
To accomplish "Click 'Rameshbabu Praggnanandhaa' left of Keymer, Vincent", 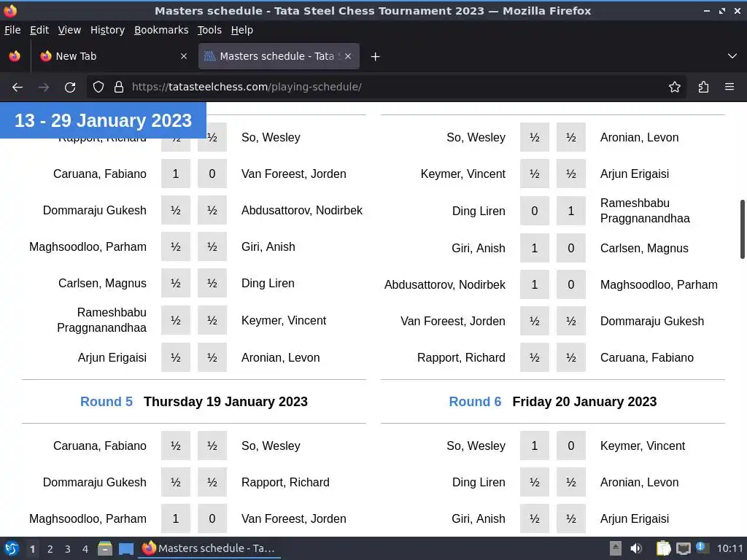I will (x=102, y=320).
